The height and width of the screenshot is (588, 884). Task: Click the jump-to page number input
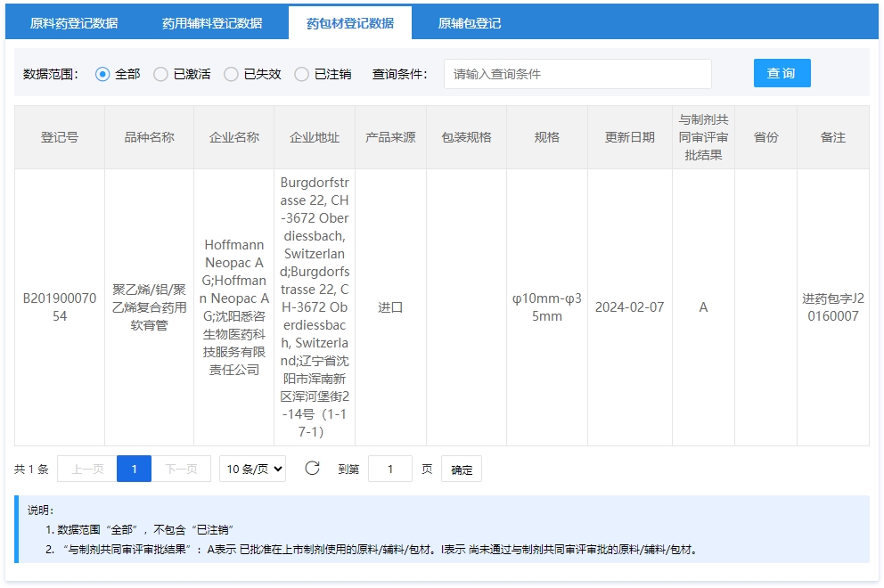[x=389, y=469]
